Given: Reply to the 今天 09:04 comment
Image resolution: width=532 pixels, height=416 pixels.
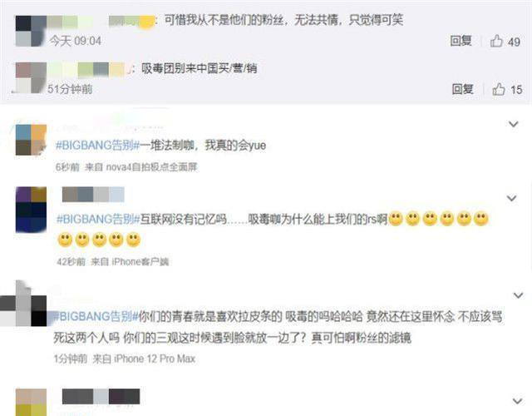Looking at the screenshot, I should (461, 41).
